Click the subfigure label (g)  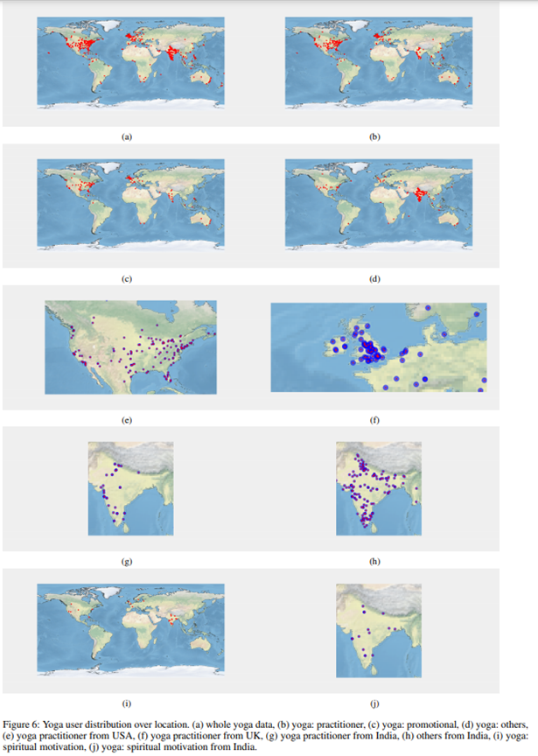[127, 562]
